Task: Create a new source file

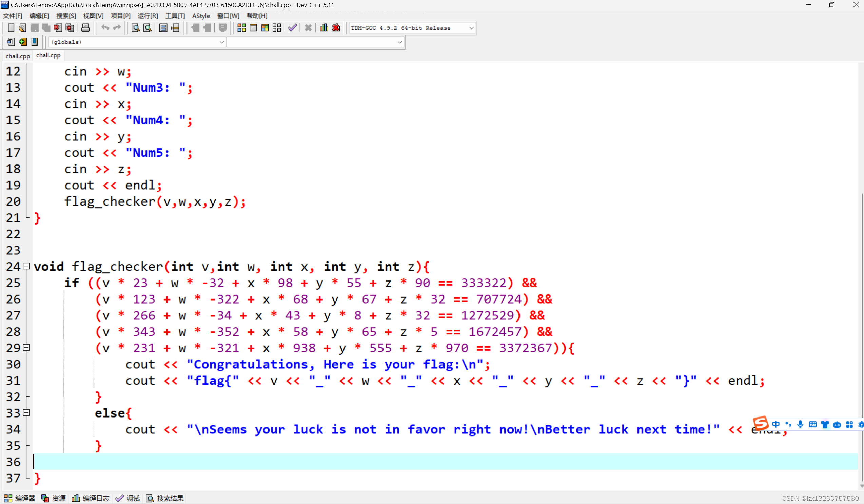Action: [11, 28]
